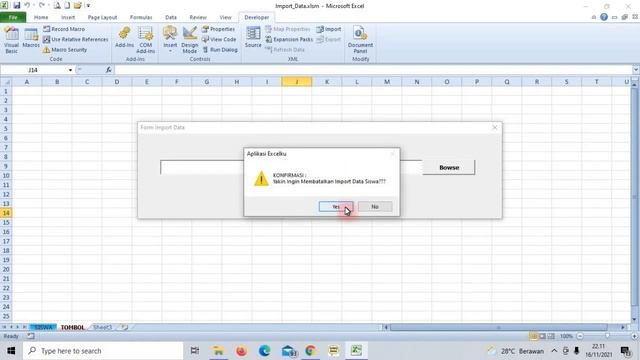Open the File tab
This screenshot has width=640, height=360.
coord(13,17)
